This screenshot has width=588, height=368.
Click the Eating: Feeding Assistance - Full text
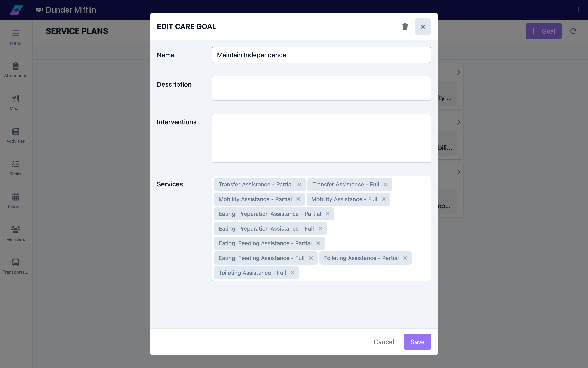click(261, 258)
